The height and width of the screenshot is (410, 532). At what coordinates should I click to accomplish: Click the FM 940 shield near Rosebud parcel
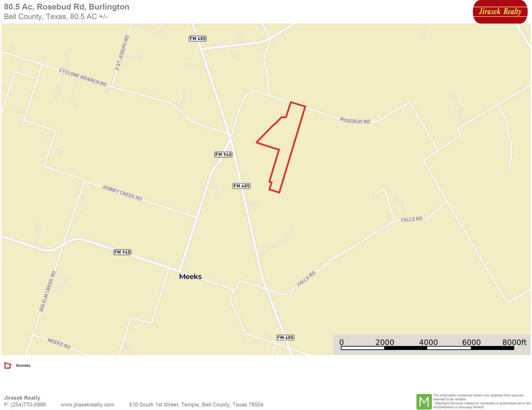(x=223, y=155)
